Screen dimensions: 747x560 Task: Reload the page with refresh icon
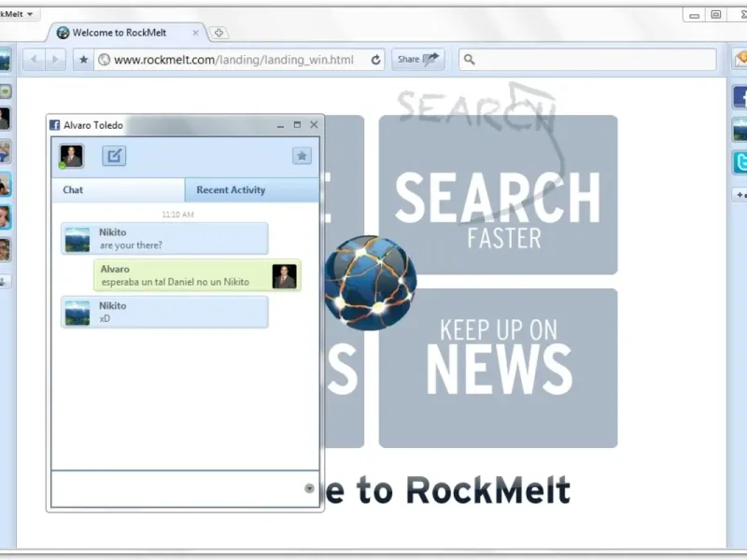pos(376,60)
